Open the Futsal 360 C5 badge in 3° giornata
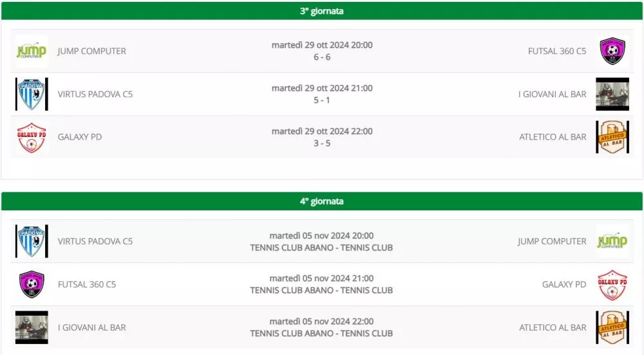The image size is (644, 355). (x=612, y=51)
